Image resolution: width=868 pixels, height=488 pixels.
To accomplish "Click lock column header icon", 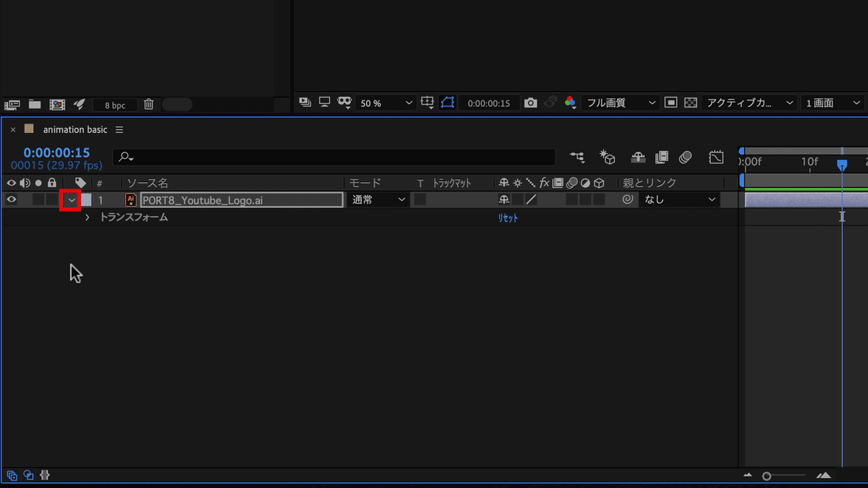I will coord(51,183).
